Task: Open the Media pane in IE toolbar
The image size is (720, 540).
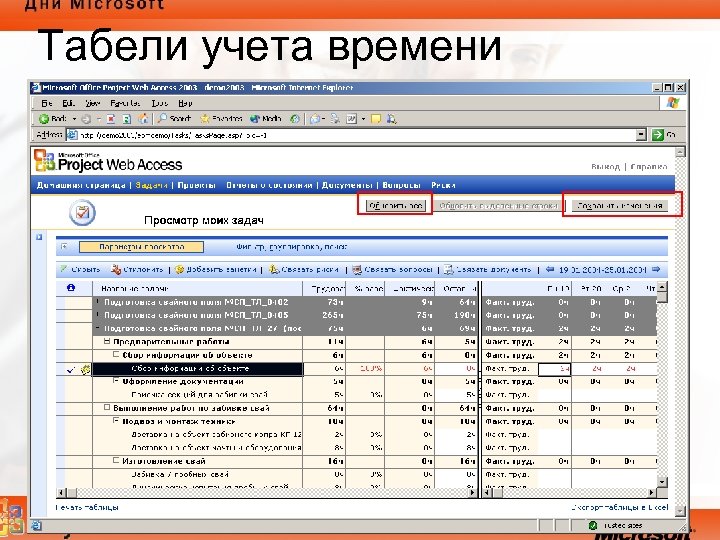Action: click(x=265, y=118)
